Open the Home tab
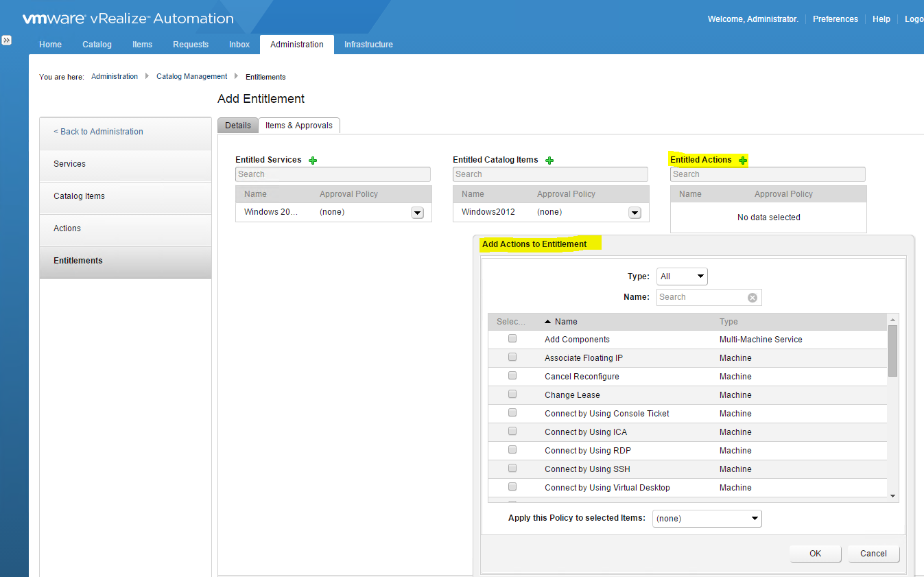Viewport: 924px width, 577px height. pyautogui.click(x=50, y=45)
